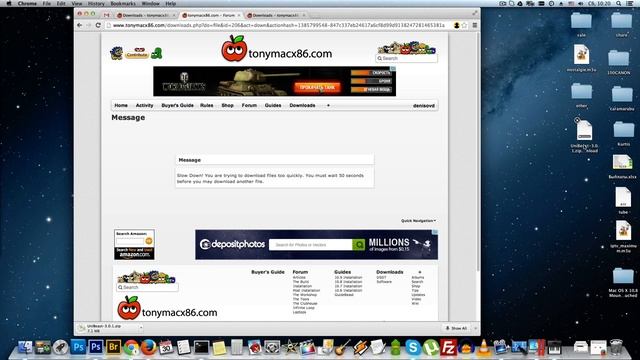Click the Contribute button in the page header
This screenshot has height=360, width=640.
pos(137,54)
